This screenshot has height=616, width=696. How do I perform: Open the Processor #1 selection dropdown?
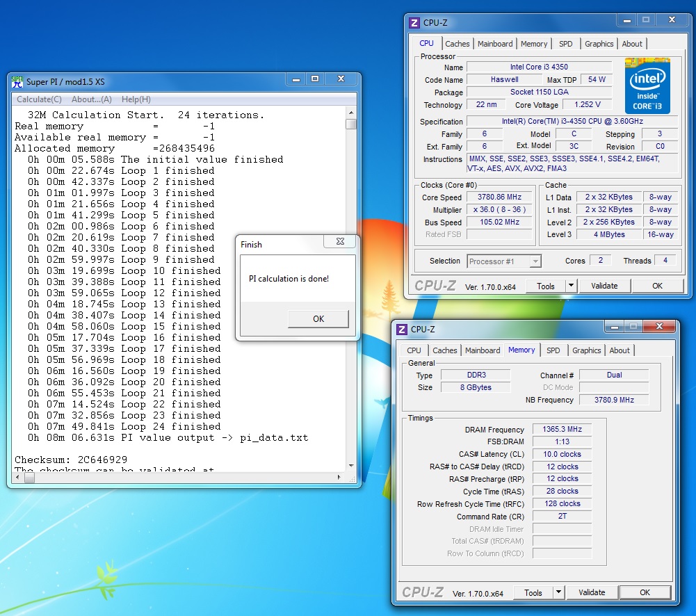point(504,261)
